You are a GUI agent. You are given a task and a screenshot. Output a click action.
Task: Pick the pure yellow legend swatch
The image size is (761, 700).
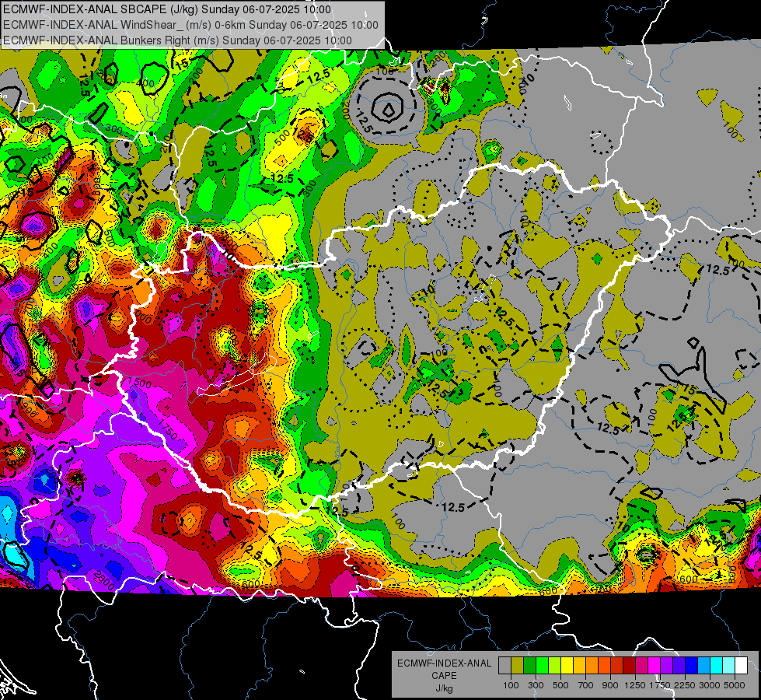(x=567, y=666)
